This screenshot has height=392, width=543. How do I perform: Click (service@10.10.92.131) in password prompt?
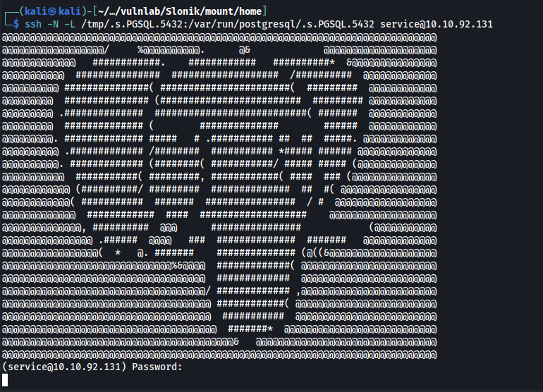[64, 367]
